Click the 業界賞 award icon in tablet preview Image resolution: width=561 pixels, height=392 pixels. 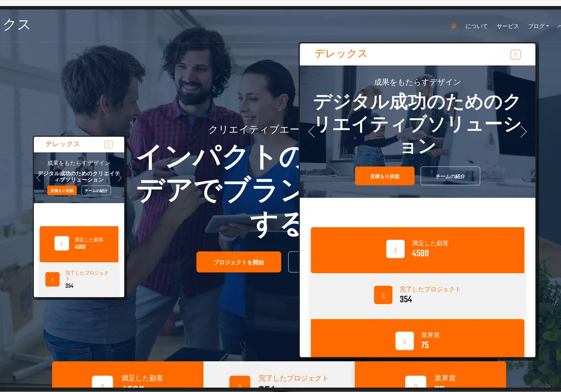pos(405,341)
